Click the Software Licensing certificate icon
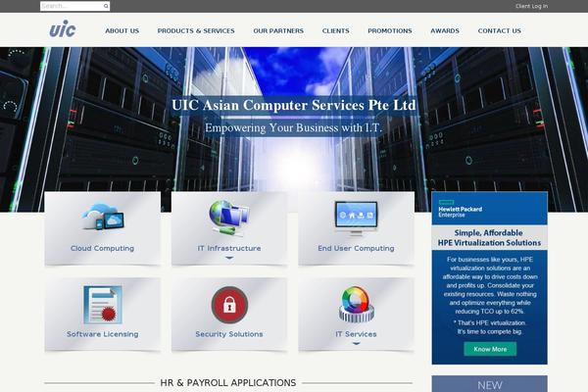The width and height of the screenshot is (588, 392). pyautogui.click(x=103, y=305)
